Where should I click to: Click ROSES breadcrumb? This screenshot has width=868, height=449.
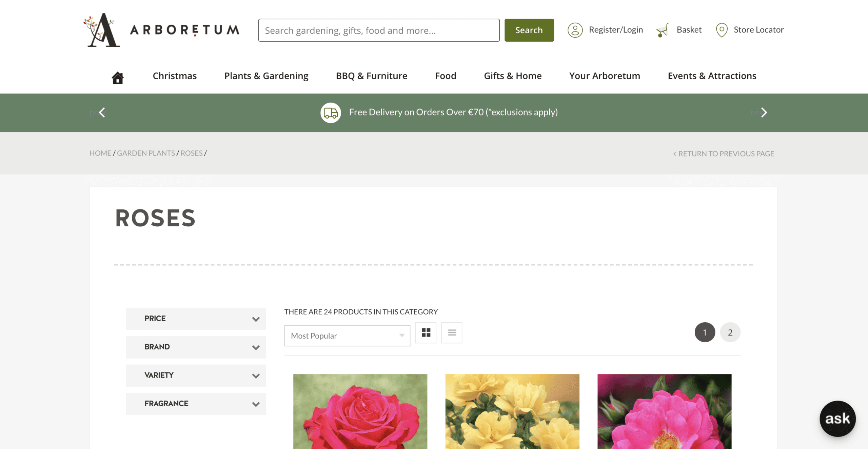coord(192,153)
